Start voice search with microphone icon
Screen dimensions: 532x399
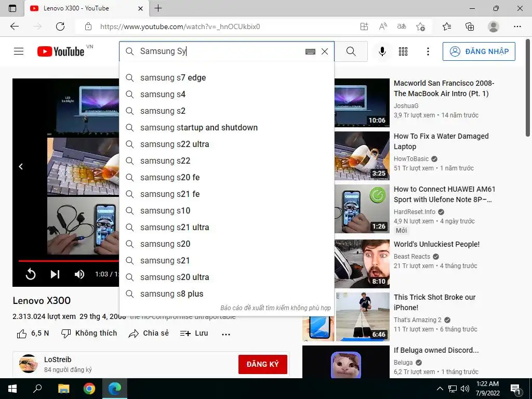point(382,51)
